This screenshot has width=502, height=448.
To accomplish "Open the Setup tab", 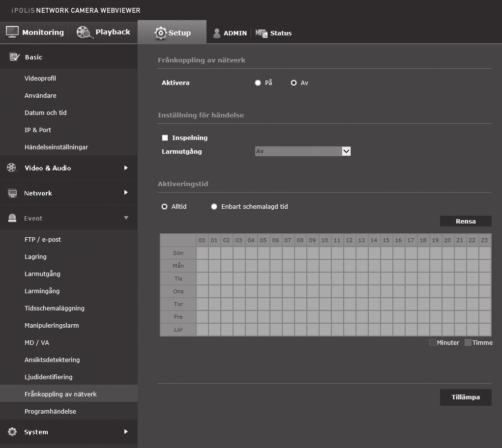I will [172, 32].
